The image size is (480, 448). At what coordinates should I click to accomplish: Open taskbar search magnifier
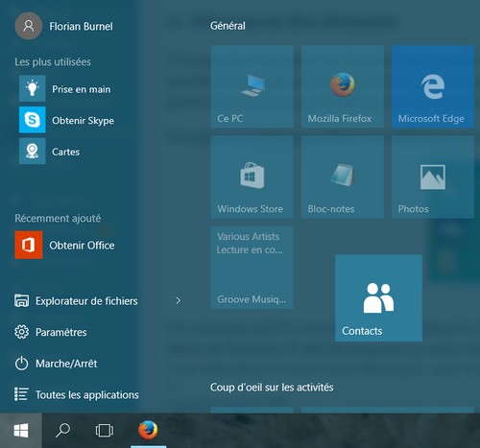(62, 431)
